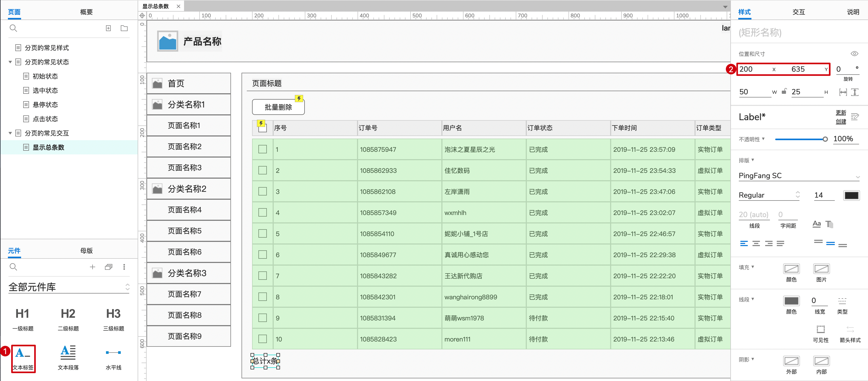Switch to the 概要 outline tab
This screenshot has width=868, height=381.
(x=86, y=12)
